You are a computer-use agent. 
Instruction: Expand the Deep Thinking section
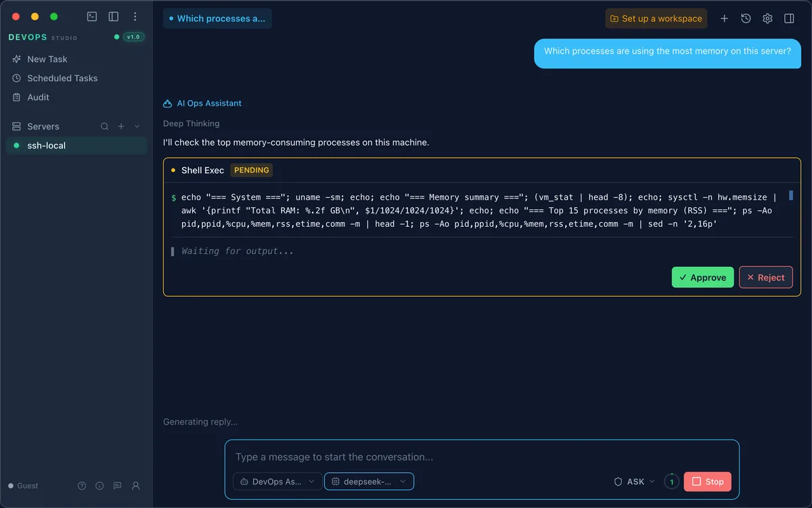click(191, 124)
